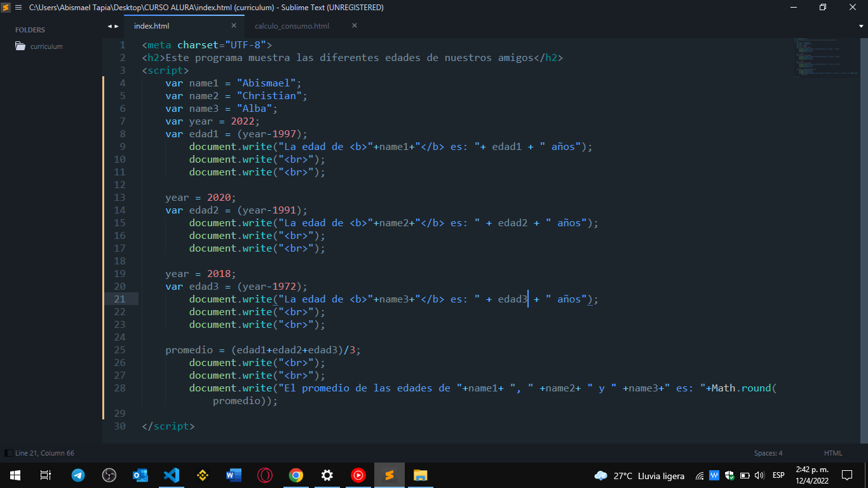The image size is (868, 488).
Task: Open the volume speaker tray icon
Action: [759, 475]
